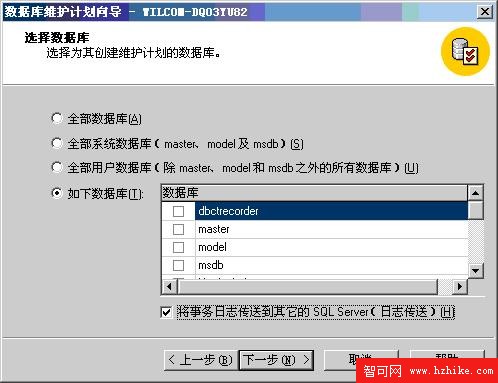Viewport: 498px width, 383px height.
Task: Proceed with the 下一步 button
Action: point(276,360)
